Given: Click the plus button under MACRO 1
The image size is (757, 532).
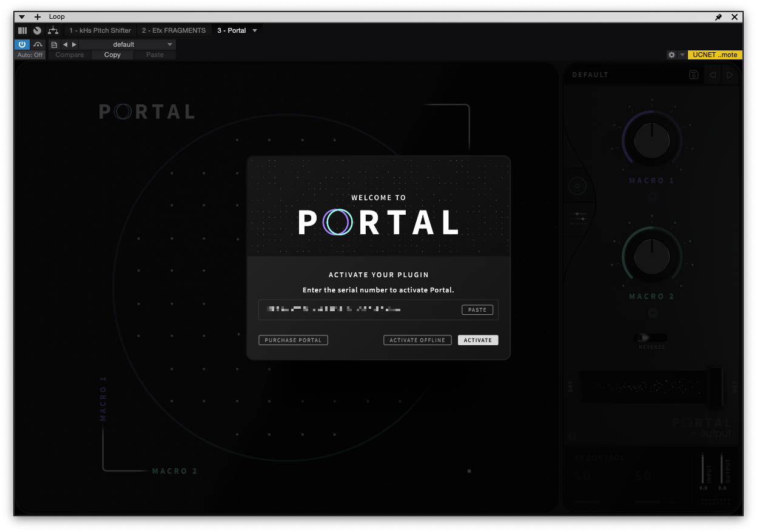Looking at the screenshot, I should point(652,197).
